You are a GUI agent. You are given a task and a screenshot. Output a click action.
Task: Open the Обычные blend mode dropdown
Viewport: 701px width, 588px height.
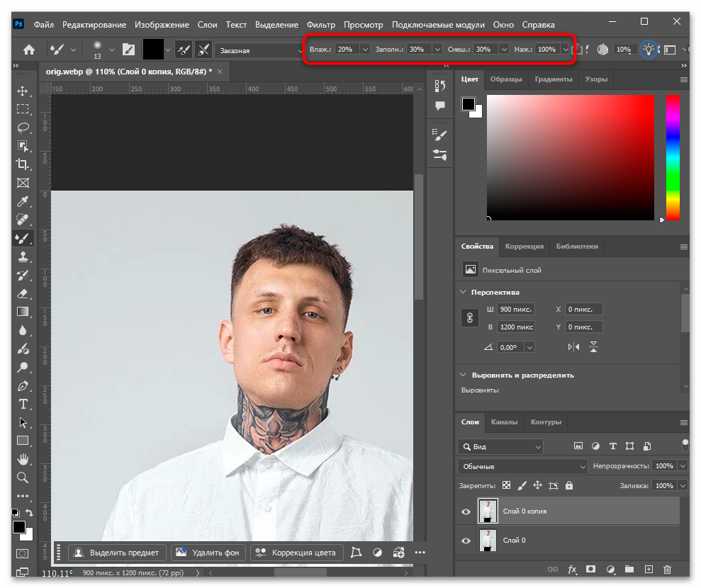coord(522,466)
